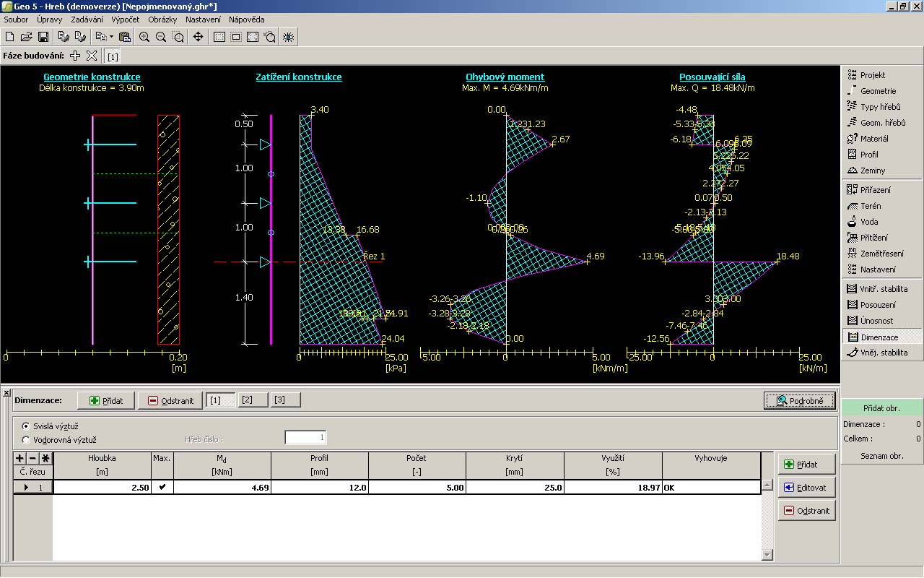Open Vnitř. stabilita in the side panel
This screenshot has width=924, height=578.
click(877, 289)
